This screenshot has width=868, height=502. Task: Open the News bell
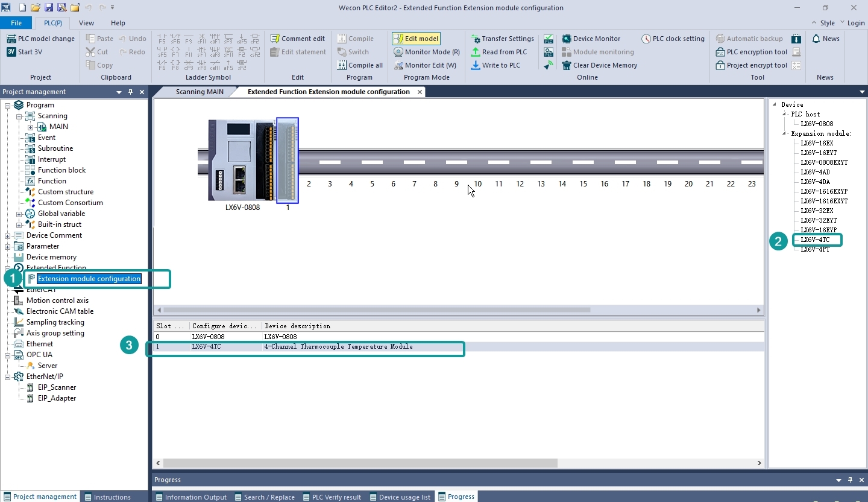click(x=825, y=39)
